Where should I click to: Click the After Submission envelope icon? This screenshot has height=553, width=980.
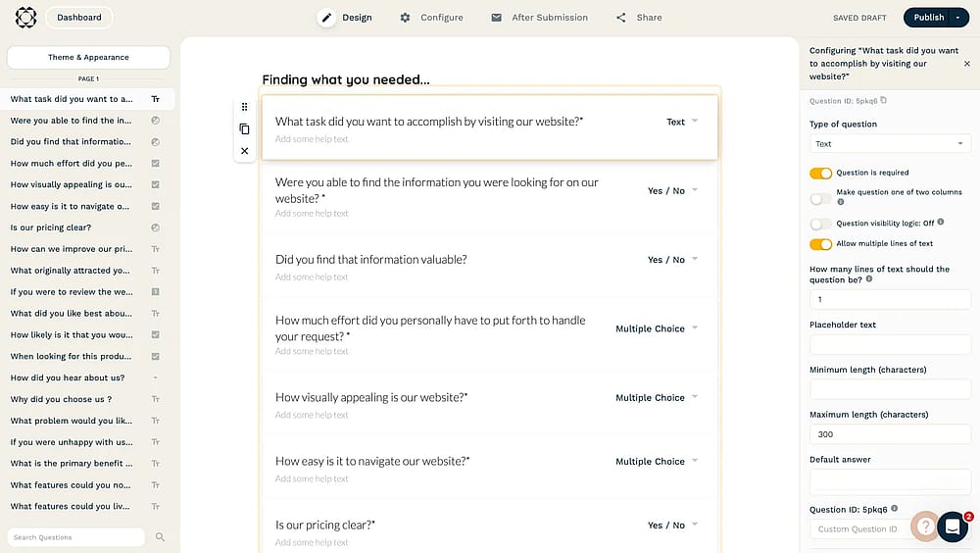(496, 18)
